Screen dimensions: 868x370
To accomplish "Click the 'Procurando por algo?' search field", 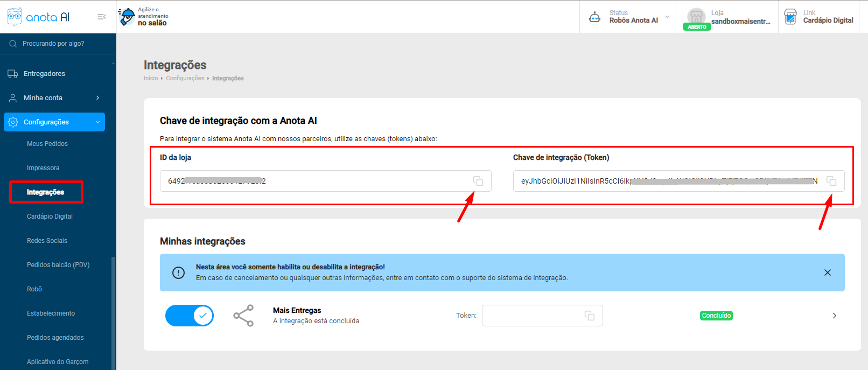I will point(58,44).
